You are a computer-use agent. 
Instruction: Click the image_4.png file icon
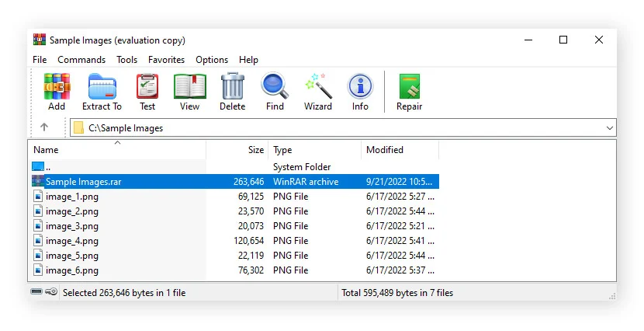[38, 241]
